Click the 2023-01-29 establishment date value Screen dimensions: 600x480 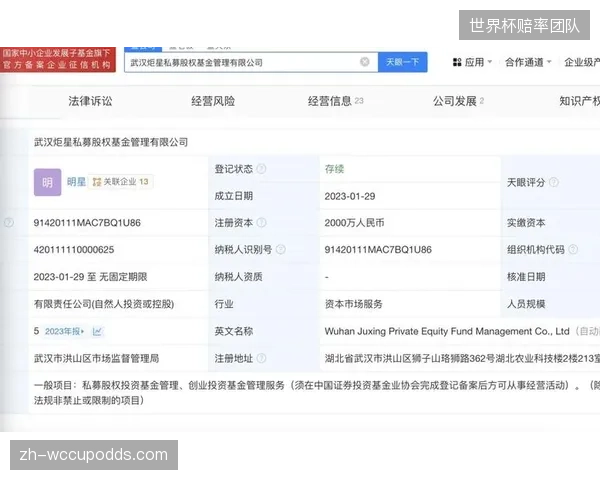click(350, 196)
